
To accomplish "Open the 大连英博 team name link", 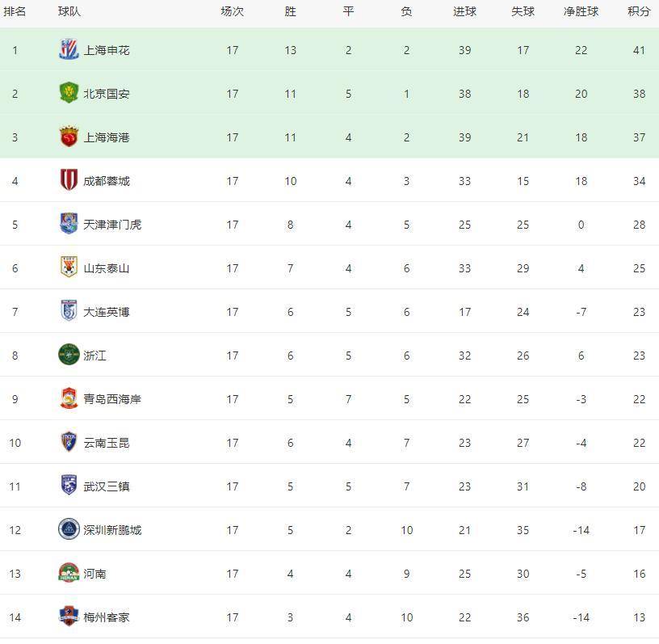I will tap(106, 312).
